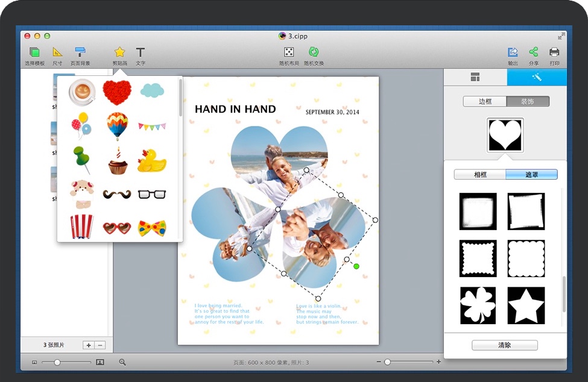The image size is (588, 382).
Task: Select the 遮罩 mask segment
Action: [531, 175]
